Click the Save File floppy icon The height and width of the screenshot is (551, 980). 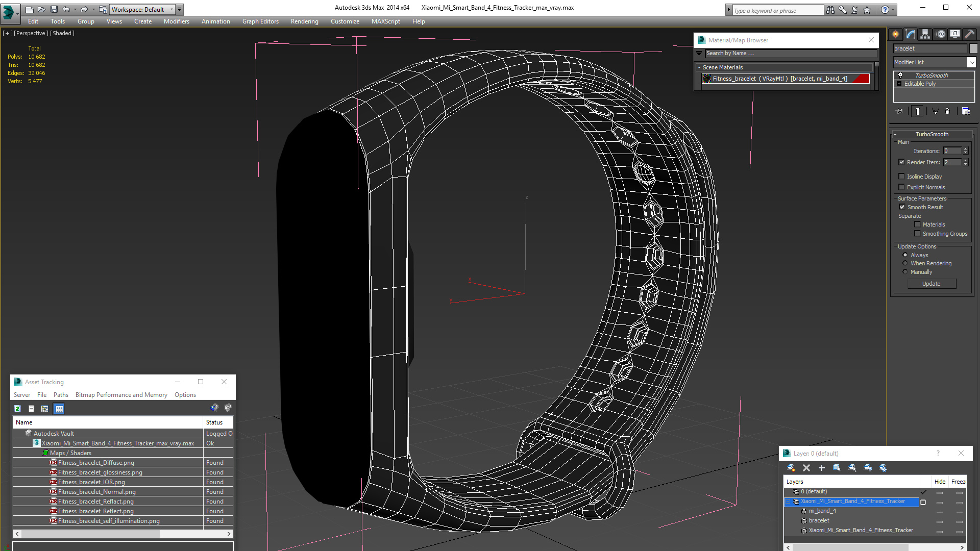pos(54,9)
